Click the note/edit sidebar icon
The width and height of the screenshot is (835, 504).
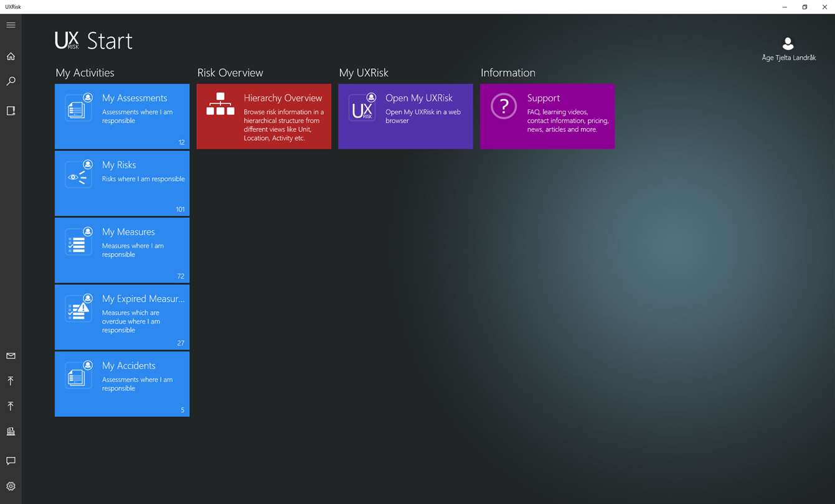[11, 111]
